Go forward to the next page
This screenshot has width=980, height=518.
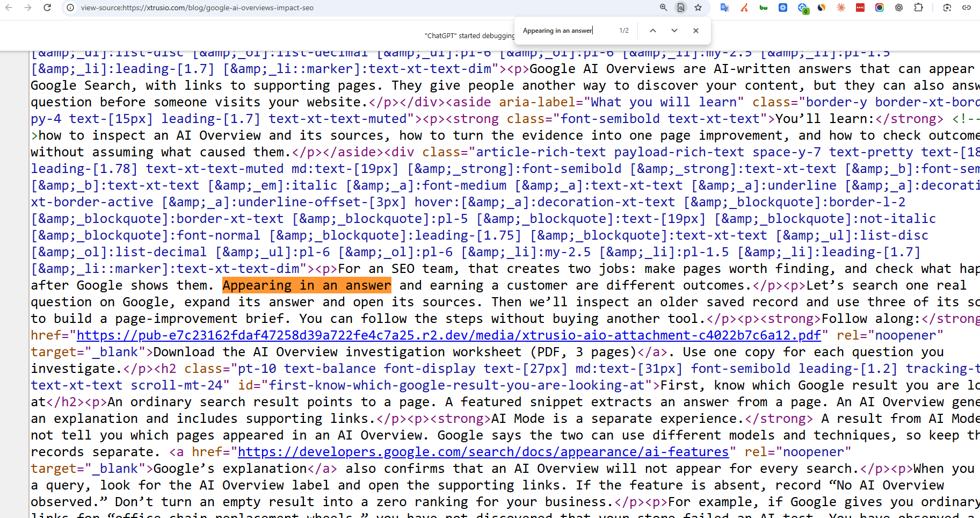(28, 8)
